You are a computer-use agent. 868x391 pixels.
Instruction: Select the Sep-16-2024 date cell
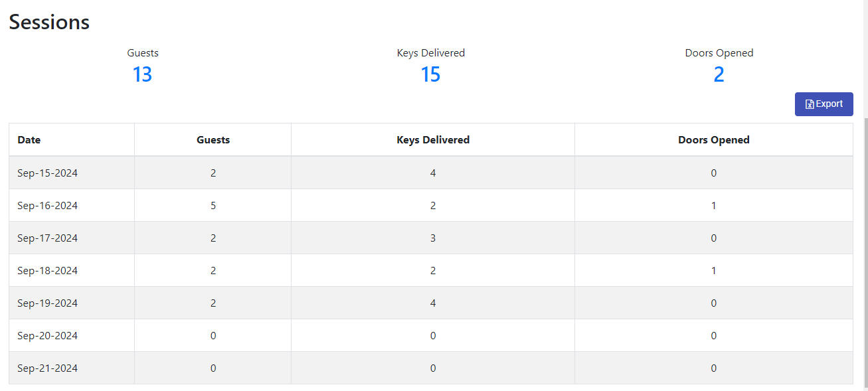pyautogui.click(x=48, y=206)
